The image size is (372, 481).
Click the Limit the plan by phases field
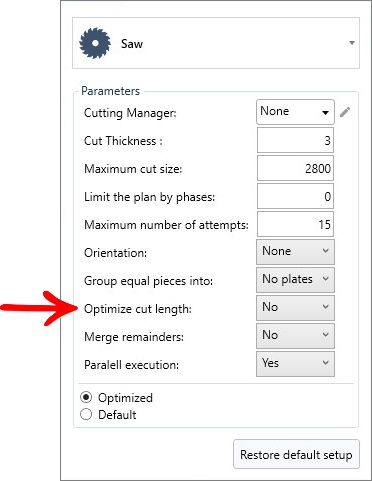tap(295, 196)
